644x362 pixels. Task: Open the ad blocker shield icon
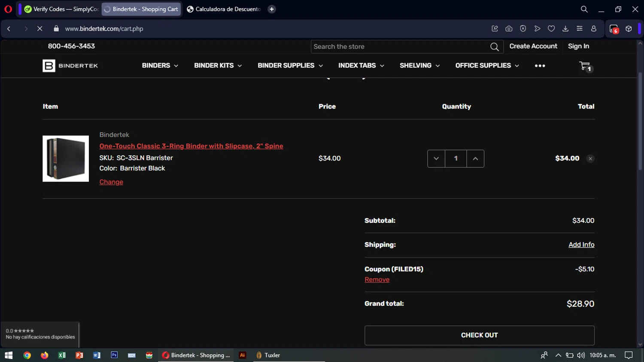coord(523,29)
